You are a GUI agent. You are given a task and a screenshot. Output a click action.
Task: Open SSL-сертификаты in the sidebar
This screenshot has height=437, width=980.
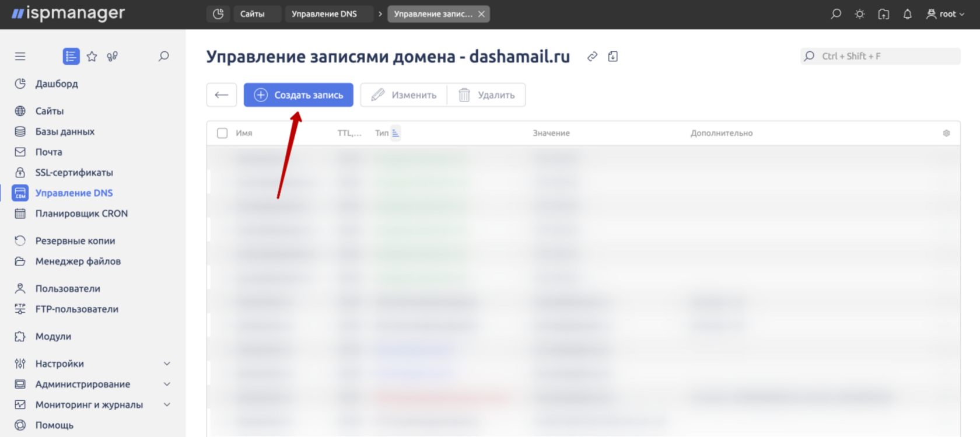point(74,172)
